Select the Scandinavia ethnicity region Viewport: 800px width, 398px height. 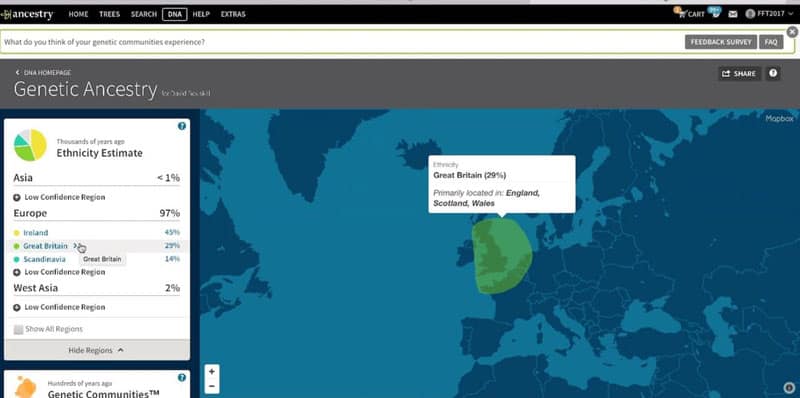(x=44, y=259)
